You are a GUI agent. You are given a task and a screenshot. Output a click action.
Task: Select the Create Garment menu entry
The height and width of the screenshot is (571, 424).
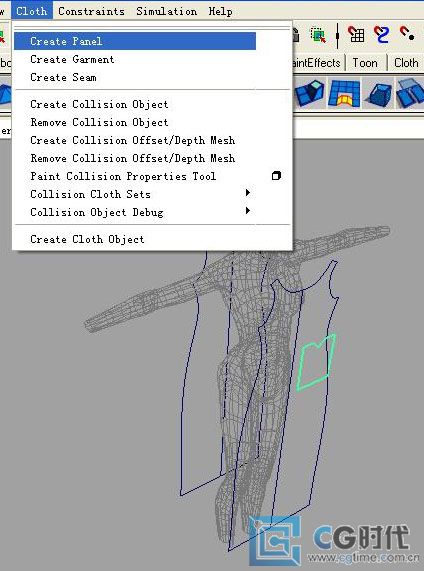point(72,59)
